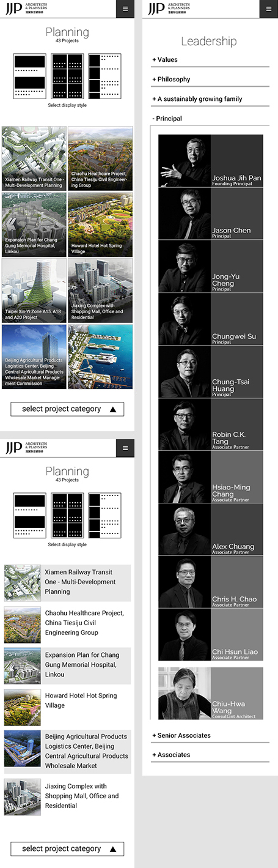Open Howard Hotel Hot Spring Village grid tile

[x=100, y=225]
